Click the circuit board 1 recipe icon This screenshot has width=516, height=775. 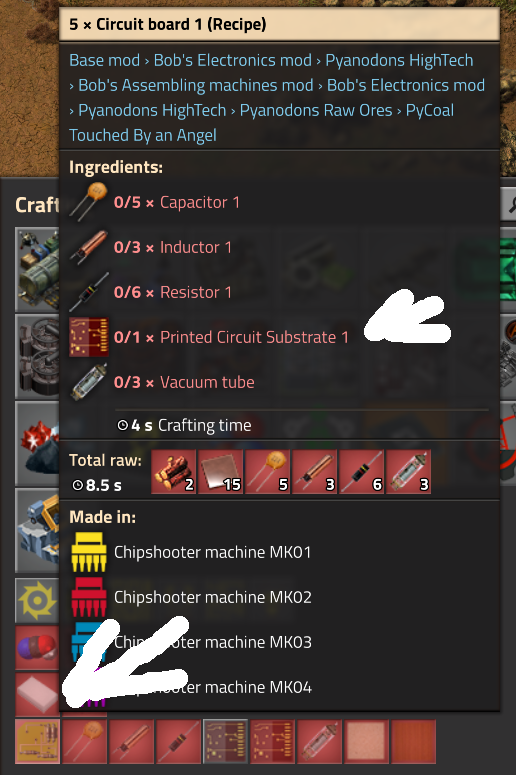38,741
